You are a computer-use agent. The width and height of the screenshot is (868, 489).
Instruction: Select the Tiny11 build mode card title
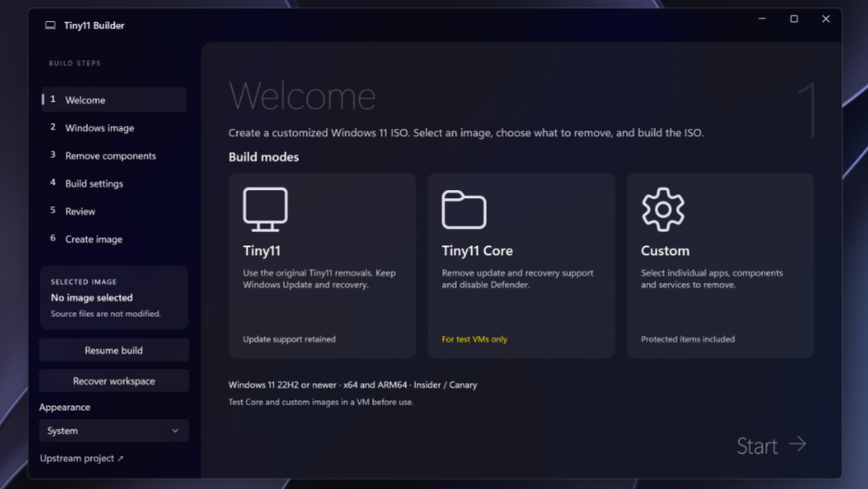[262, 251]
